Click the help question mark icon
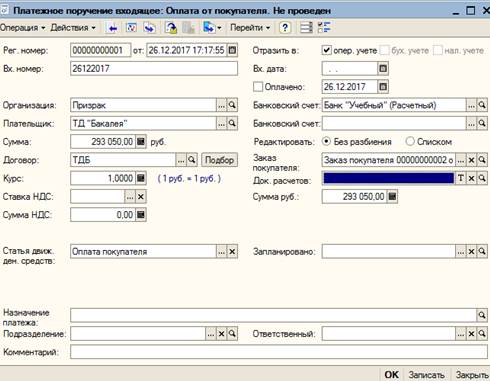 [x=285, y=28]
